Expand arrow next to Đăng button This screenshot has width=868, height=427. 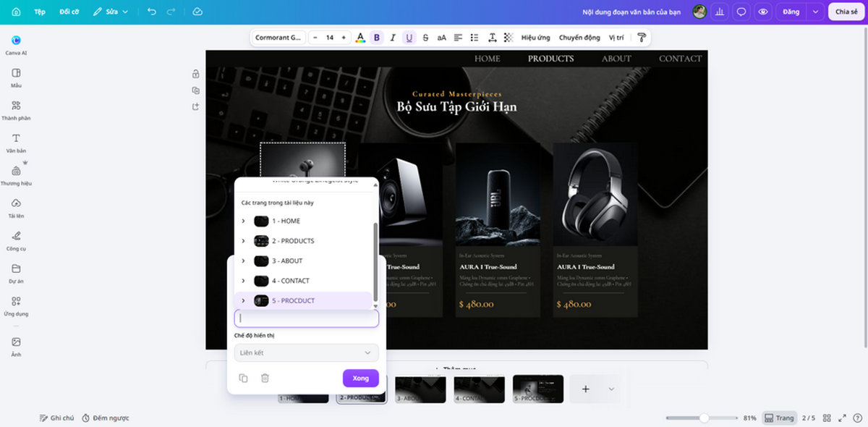[x=816, y=12]
